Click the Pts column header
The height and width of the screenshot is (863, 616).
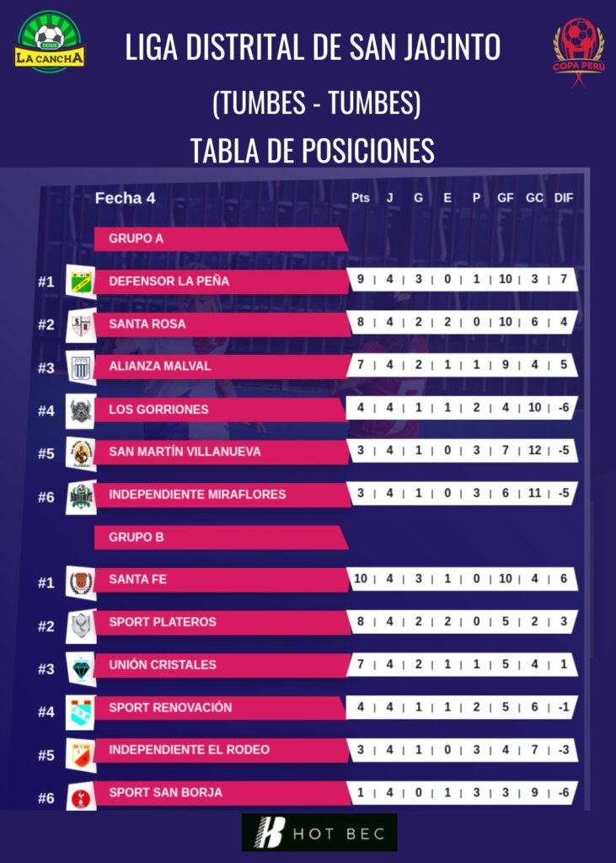point(361,198)
